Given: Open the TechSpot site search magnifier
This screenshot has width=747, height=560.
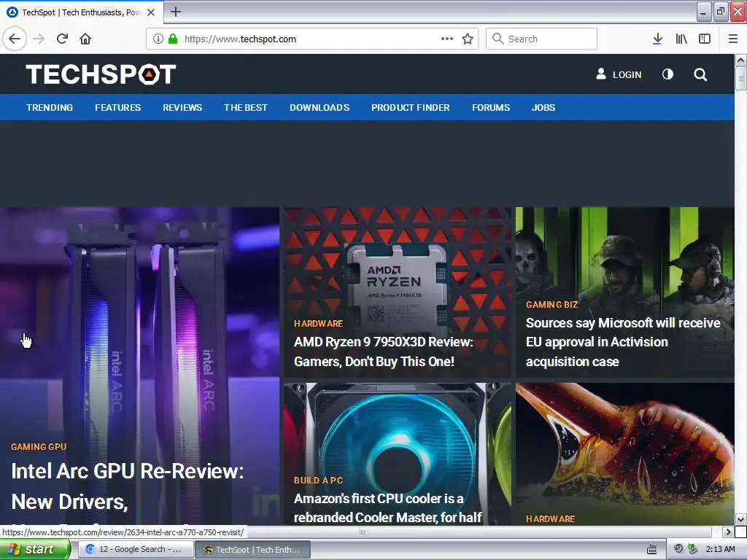Looking at the screenshot, I should [700, 74].
